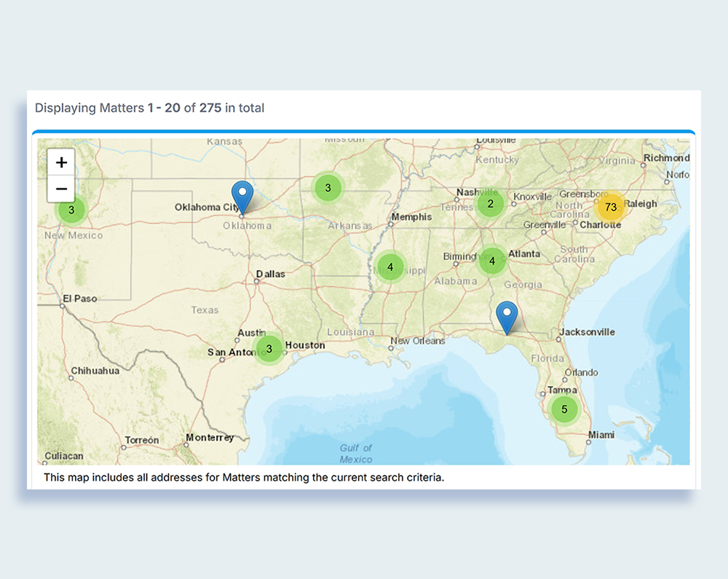The width and height of the screenshot is (728, 579).
Task: Click the 3 cluster over New Mexico
Action: tap(71, 210)
